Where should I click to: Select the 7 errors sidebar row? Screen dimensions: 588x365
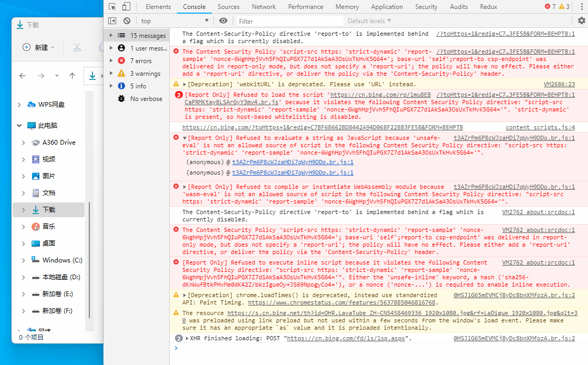137,60
